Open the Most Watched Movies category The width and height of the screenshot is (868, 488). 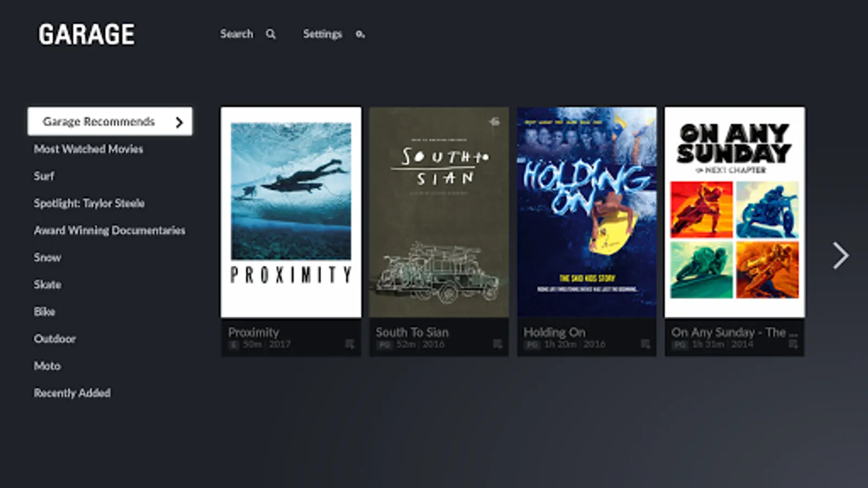pyautogui.click(x=88, y=149)
